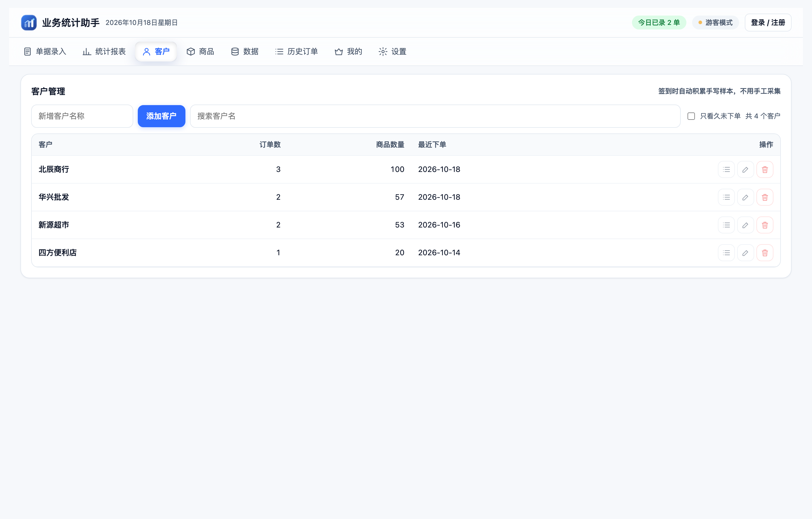The height and width of the screenshot is (519, 812).
Task: Delete the 新源超市 customer
Action: 765,225
